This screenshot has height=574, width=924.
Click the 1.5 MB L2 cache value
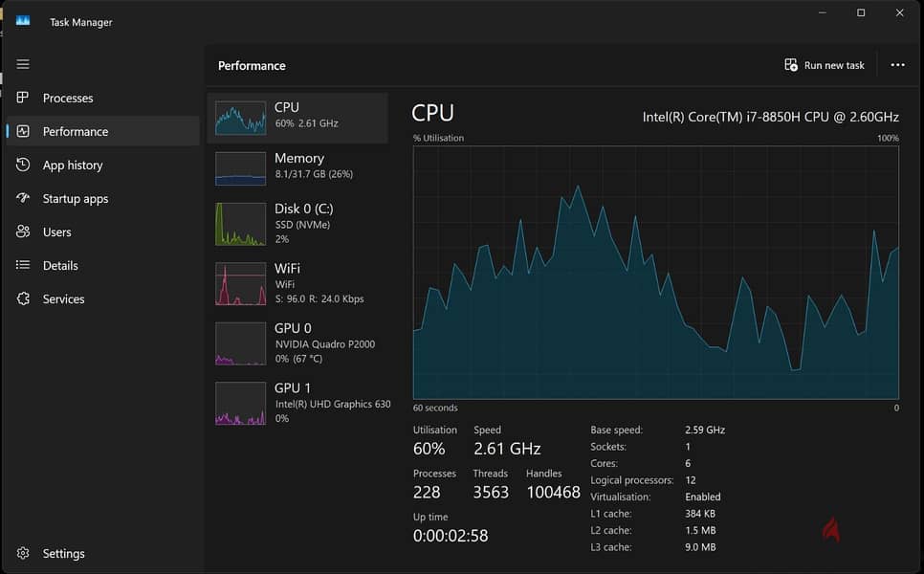(700, 530)
